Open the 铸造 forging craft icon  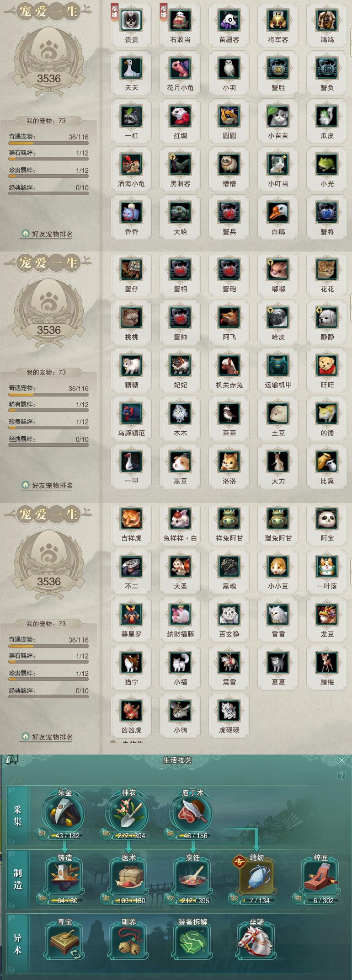pyautogui.click(x=64, y=878)
